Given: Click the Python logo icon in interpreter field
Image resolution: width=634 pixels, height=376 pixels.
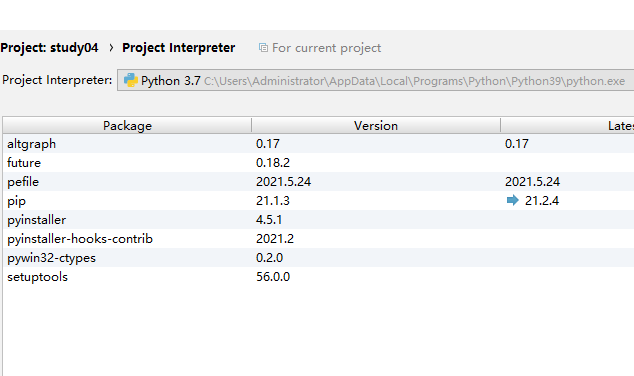Looking at the screenshot, I should point(131,80).
